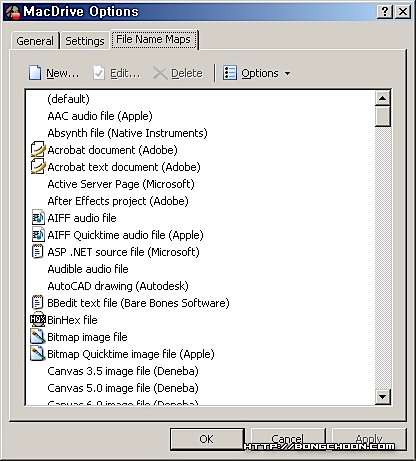Select AIFF audio file row text
The image size is (416, 461).
(x=82, y=218)
